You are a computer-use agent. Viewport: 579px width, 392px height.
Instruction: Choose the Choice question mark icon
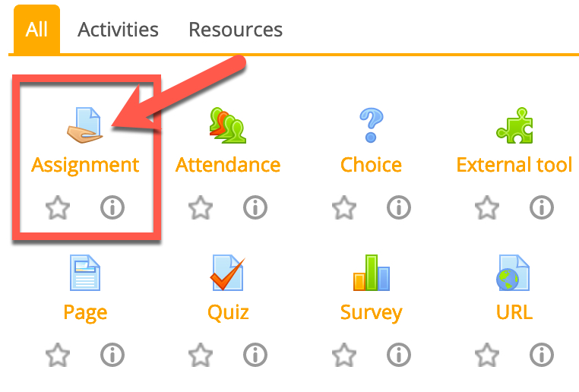tap(371, 125)
